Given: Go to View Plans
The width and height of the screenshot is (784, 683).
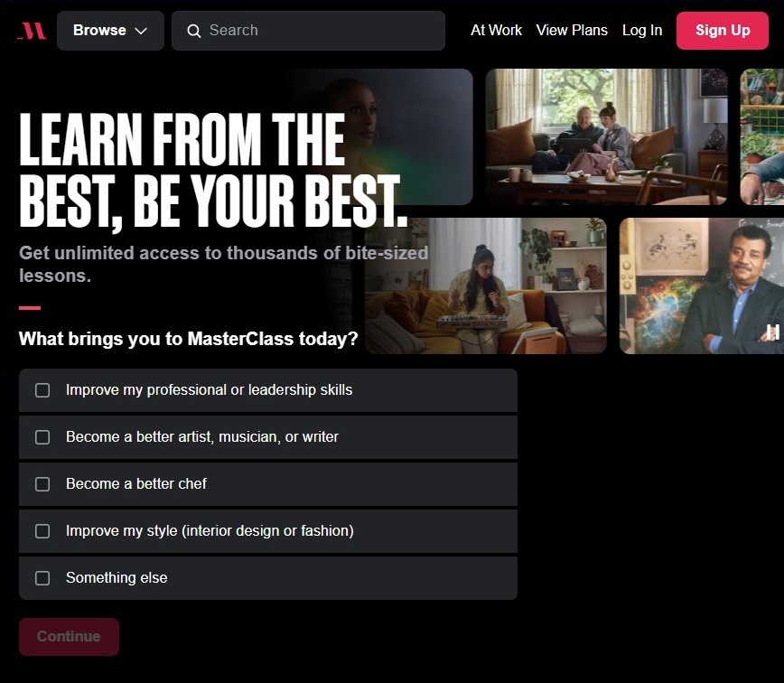Looking at the screenshot, I should pyautogui.click(x=572, y=31).
